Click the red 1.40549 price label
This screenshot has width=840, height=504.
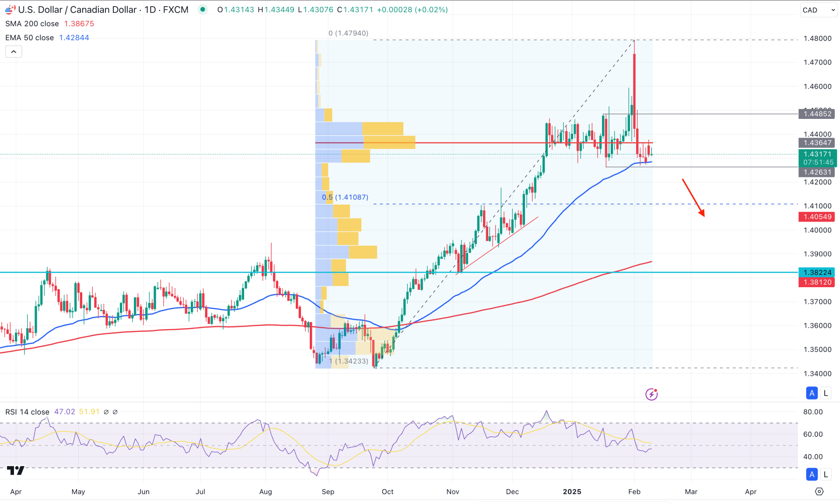point(817,217)
